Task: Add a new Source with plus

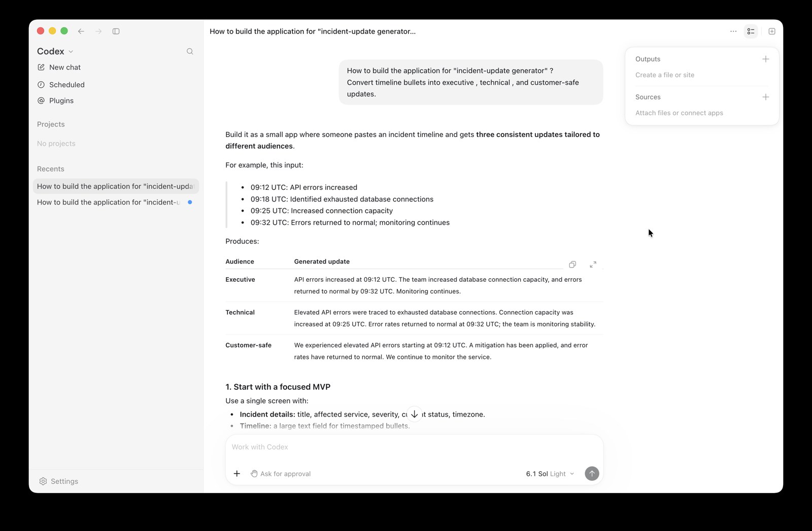Action: click(766, 97)
